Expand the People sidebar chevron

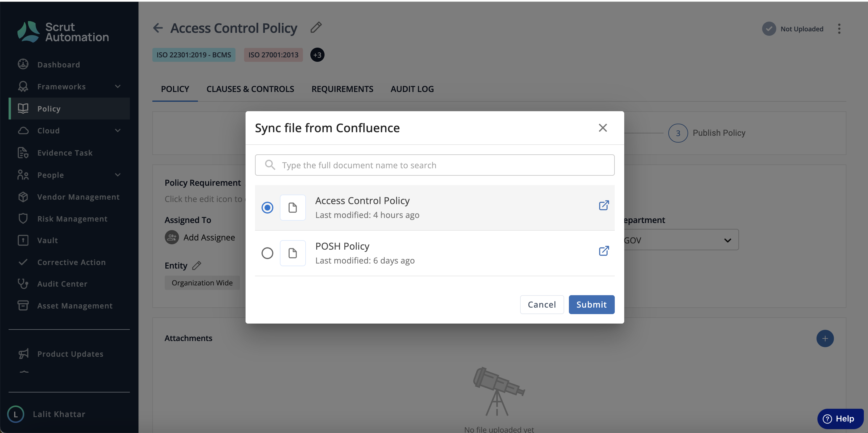click(x=118, y=175)
